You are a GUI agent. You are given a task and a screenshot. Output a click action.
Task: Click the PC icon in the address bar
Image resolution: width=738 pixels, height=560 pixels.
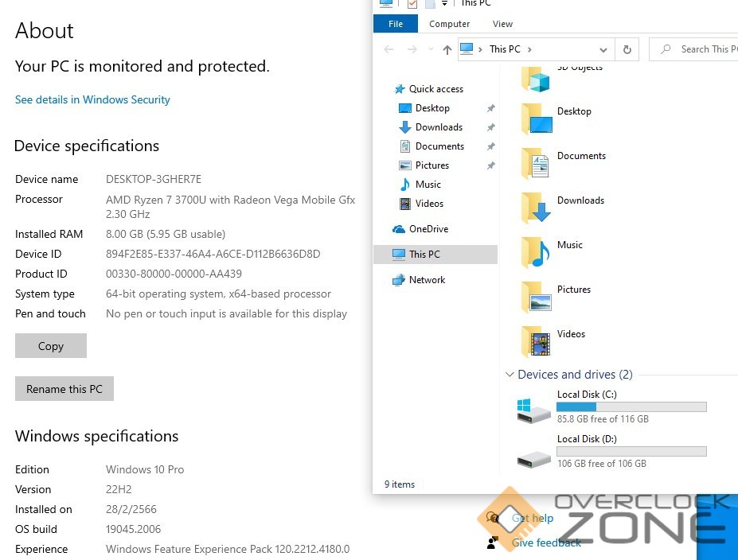point(467,49)
